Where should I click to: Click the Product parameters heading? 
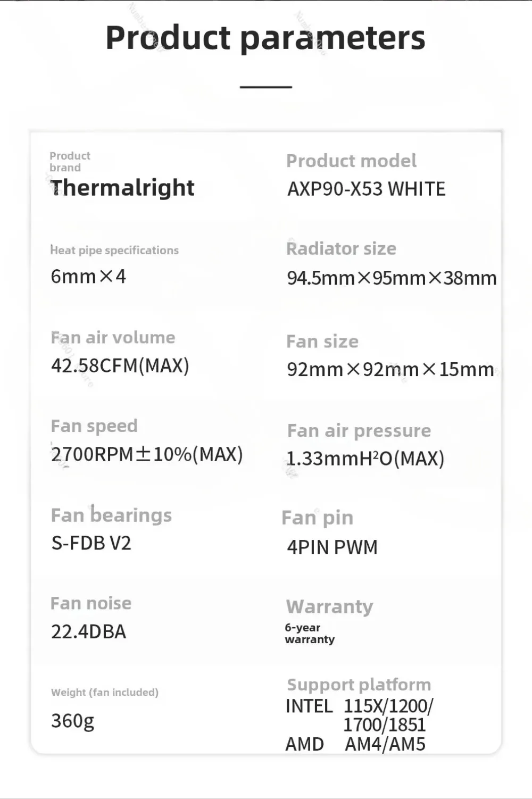265,38
